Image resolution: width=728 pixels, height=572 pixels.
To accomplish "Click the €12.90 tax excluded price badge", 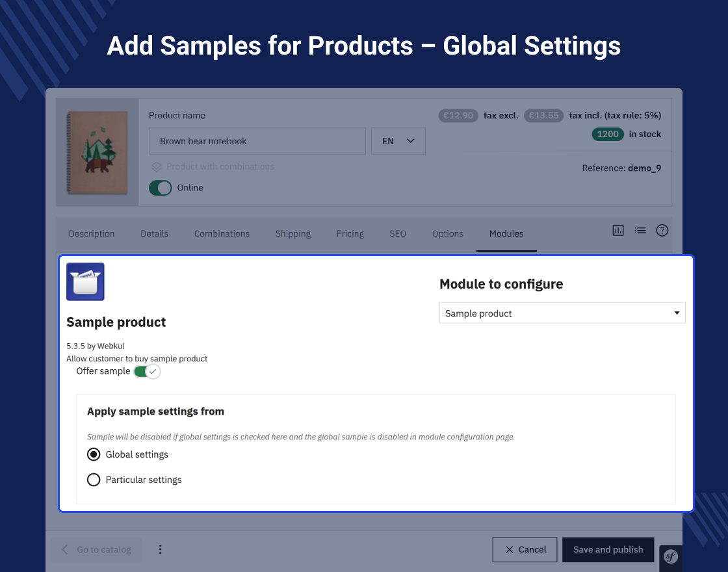I will pyautogui.click(x=458, y=116).
